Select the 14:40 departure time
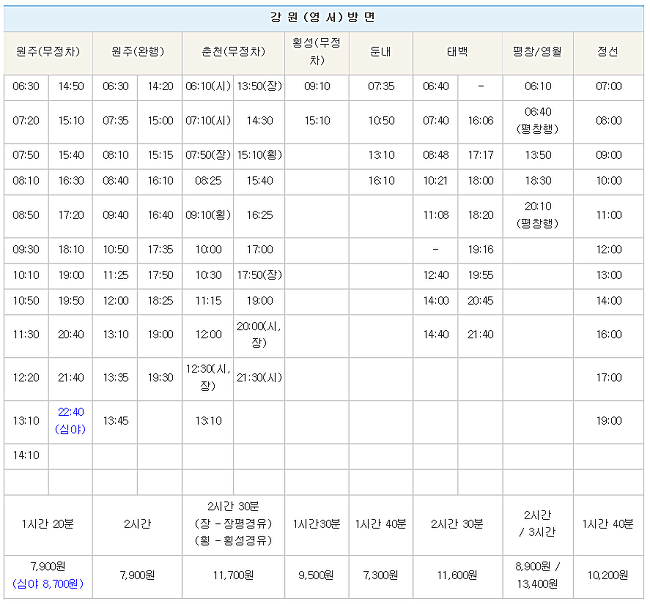The height and width of the screenshot is (604, 650). click(x=436, y=335)
